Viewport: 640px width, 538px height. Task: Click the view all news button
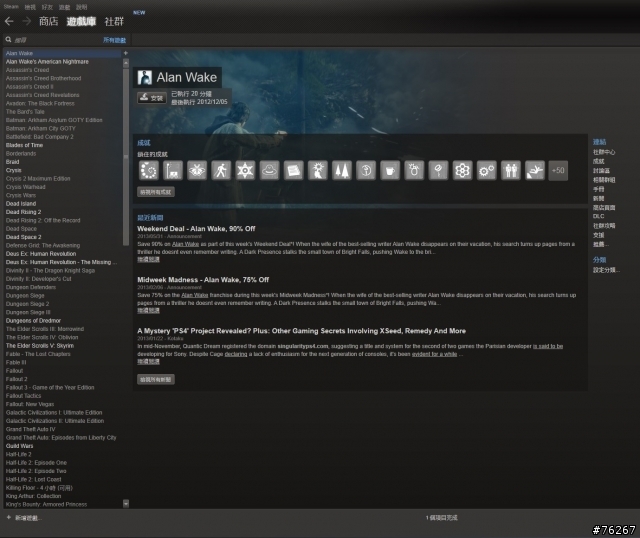156,379
